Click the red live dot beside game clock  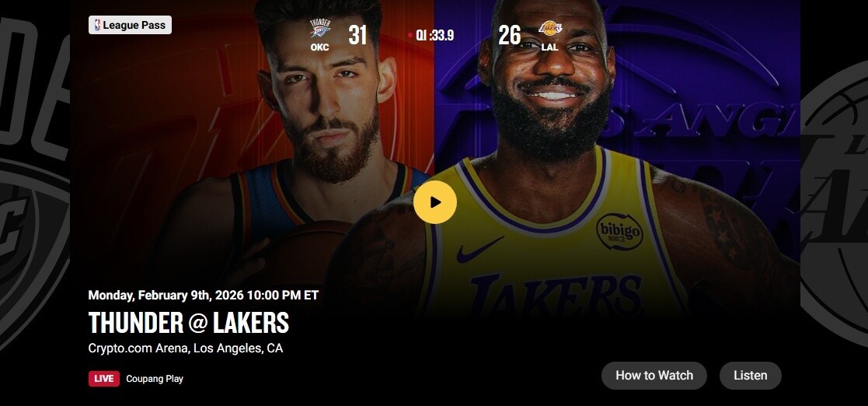tap(410, 35)
